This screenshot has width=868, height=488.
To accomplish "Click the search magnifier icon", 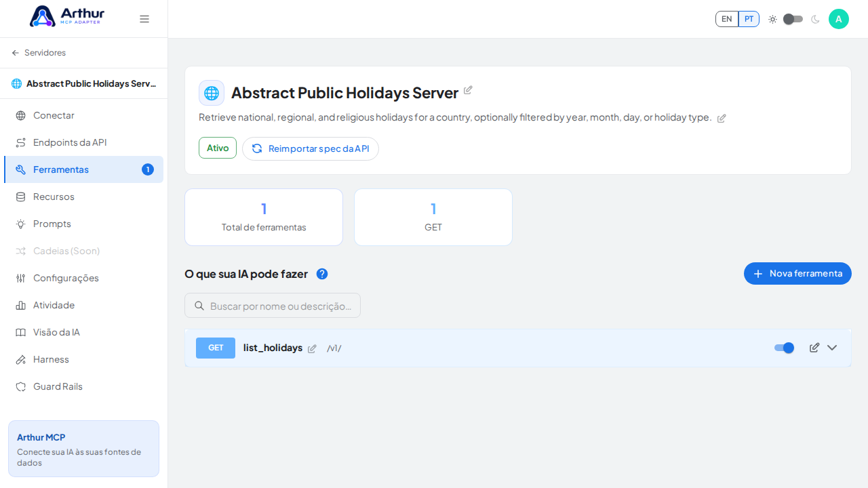I will click(x=199, y=306).
